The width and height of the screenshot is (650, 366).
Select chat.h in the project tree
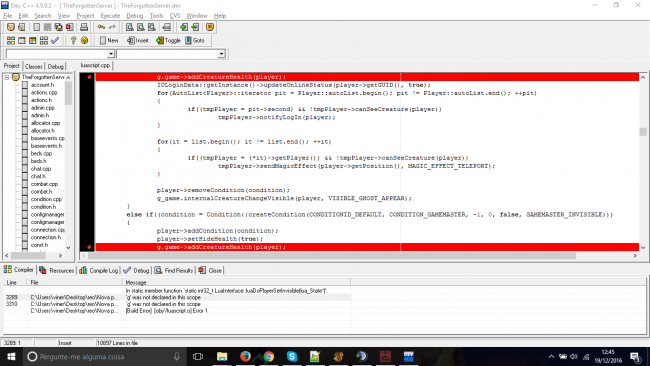pyautogui.click(x=38, y=176)
